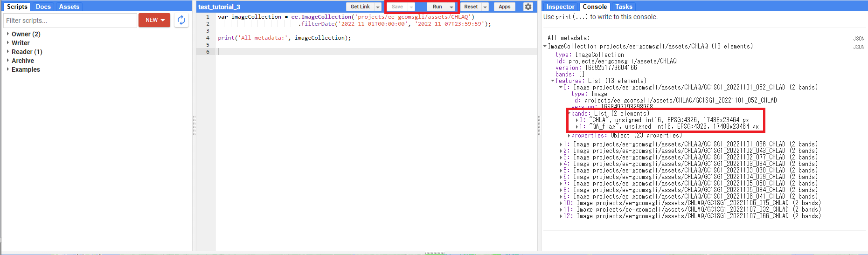Open the Run button dropdown arrow
This screenshot has width=868, height=255.
click(x=451, y=7)
